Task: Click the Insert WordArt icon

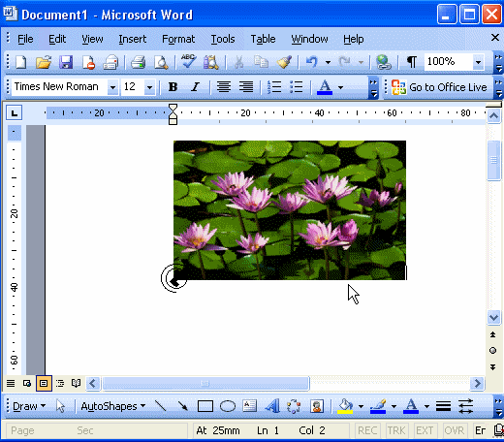Action: click(x=272, y=406)
